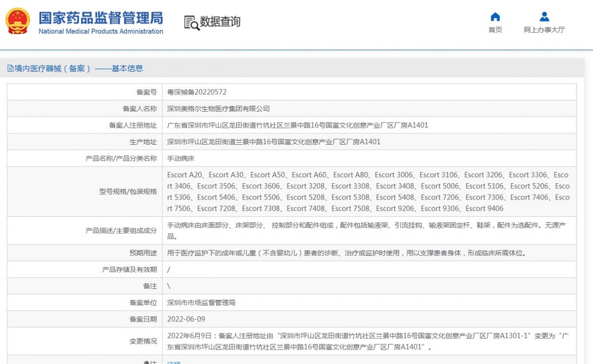Viewport: 593px width, 364px height.
Task: Go to 首页 via the house icon
Action: click(x=495, y=17)
